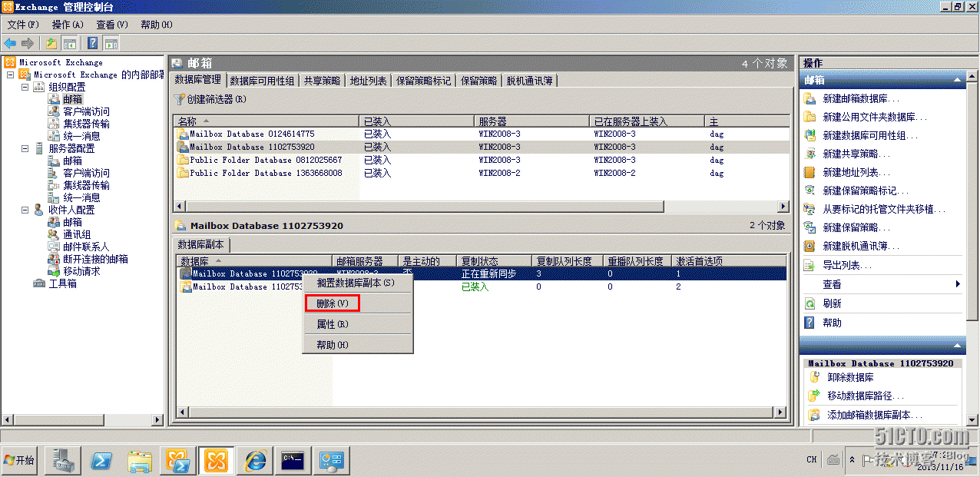Toggle the Show/Hide console tree icon
This screenshot has height=477, width=980.
pyautogui.click(x=69, y=43)
